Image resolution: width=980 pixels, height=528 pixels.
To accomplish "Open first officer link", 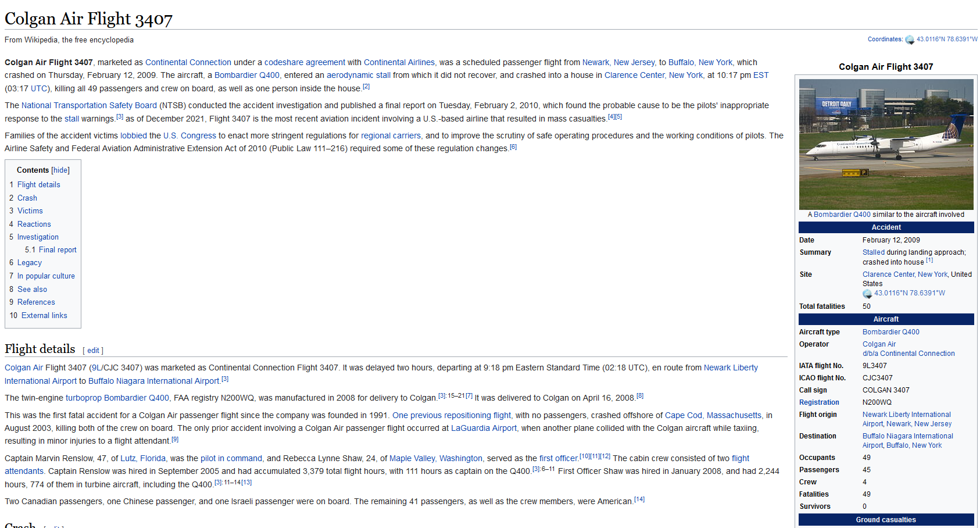I will (559, 459).
